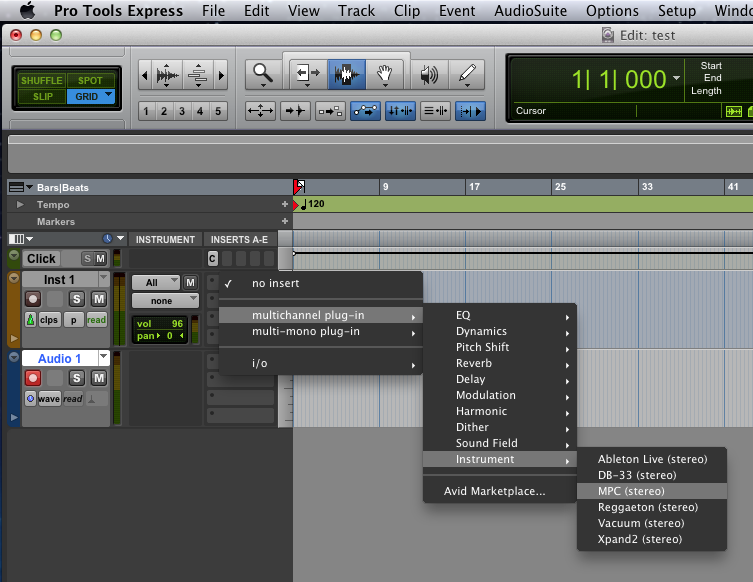Enable Shuffle edit mode

40,80
